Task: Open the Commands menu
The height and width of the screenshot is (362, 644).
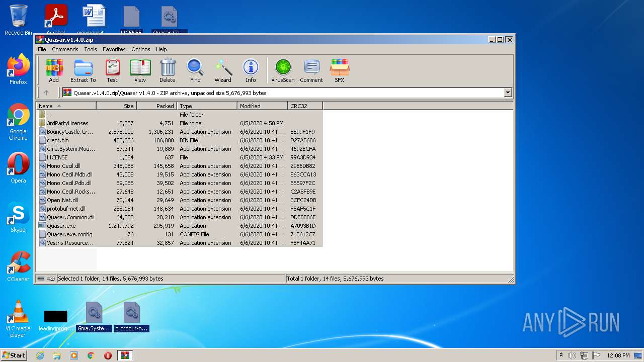Action: click(65, 49)
